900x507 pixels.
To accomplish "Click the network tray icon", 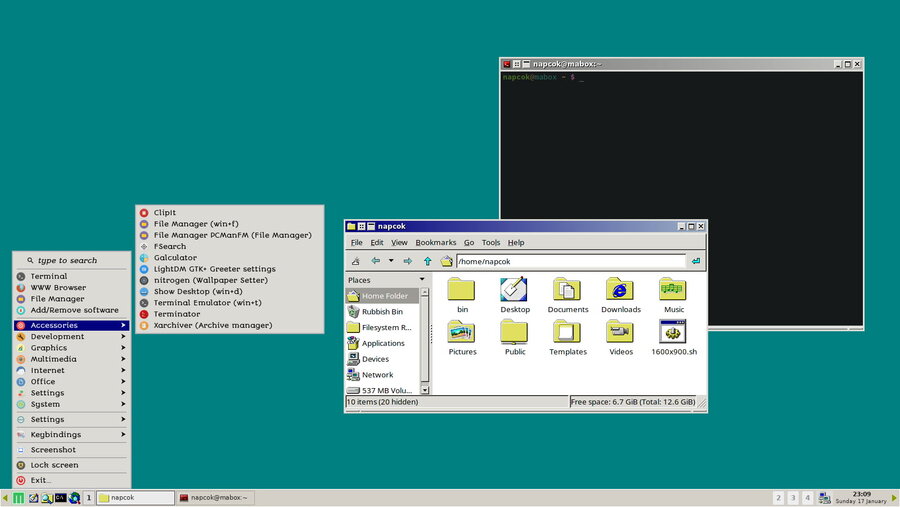I will [x=824, y=498].
